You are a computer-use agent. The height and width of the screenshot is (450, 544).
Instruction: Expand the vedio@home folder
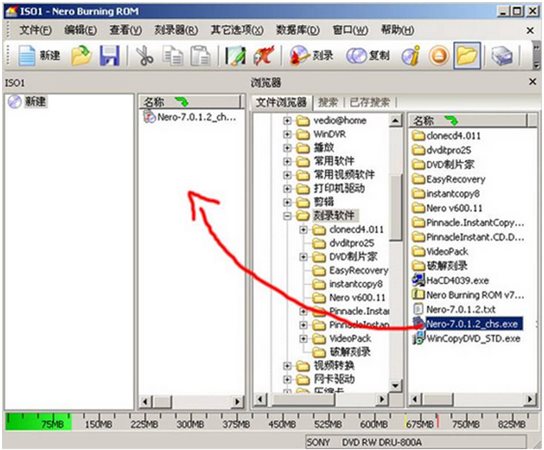[287, 121]
